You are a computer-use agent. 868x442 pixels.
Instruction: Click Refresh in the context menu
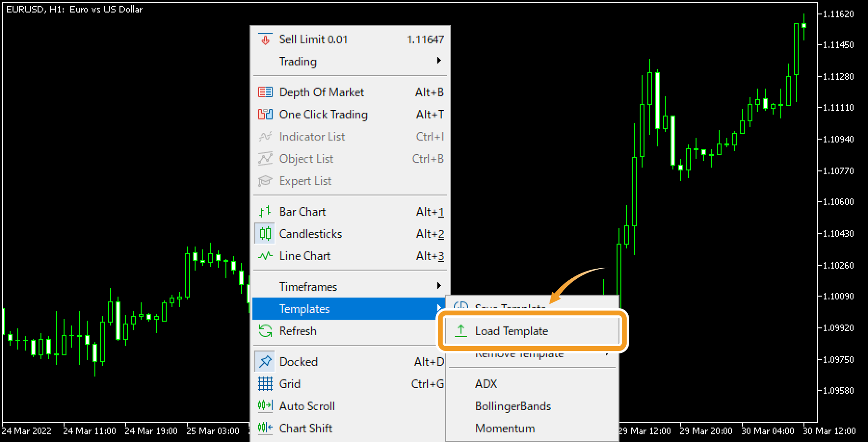coord(350,331)
